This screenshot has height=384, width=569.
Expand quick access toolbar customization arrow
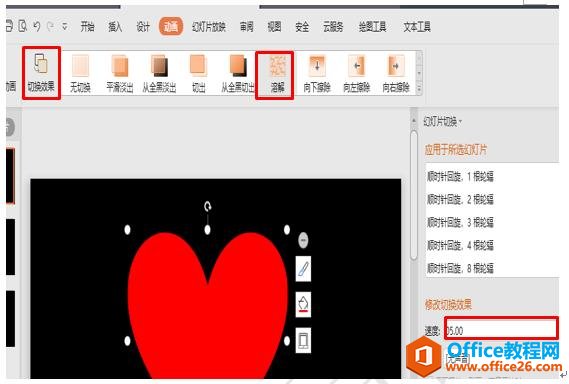tap(65, 26)
